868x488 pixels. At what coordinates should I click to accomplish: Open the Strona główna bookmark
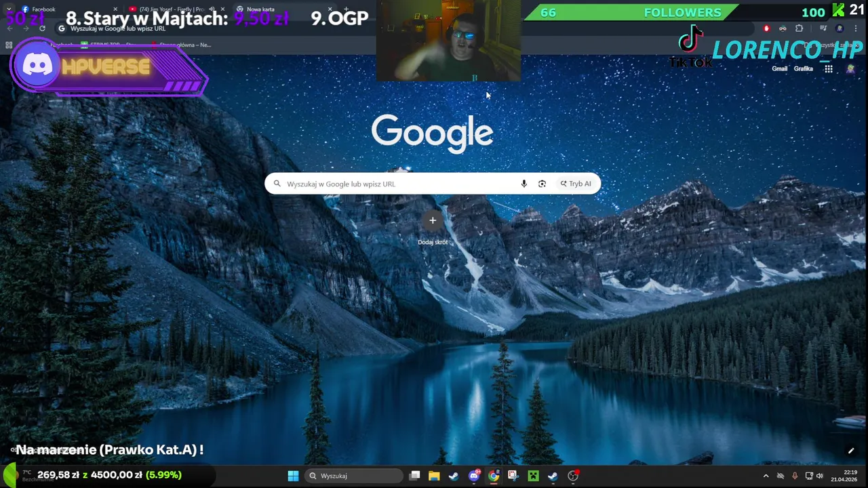click(x=181, y=45)
